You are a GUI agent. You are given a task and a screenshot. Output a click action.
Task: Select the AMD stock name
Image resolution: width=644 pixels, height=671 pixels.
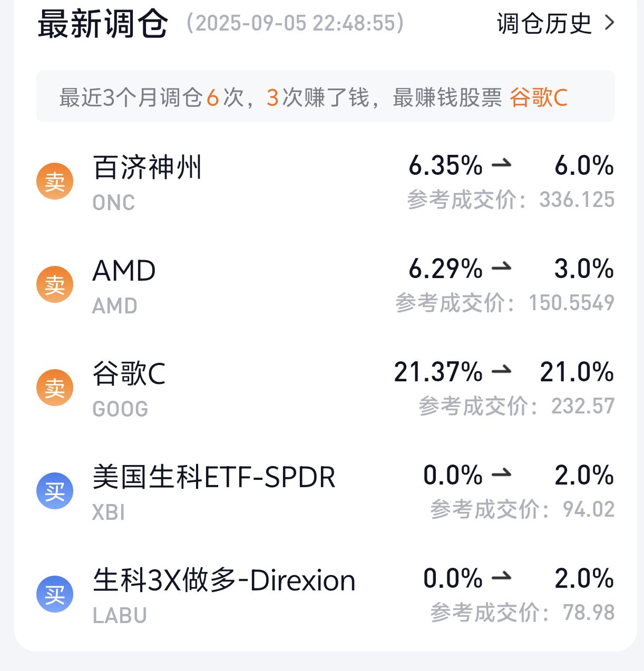click(x=124, y=271)
